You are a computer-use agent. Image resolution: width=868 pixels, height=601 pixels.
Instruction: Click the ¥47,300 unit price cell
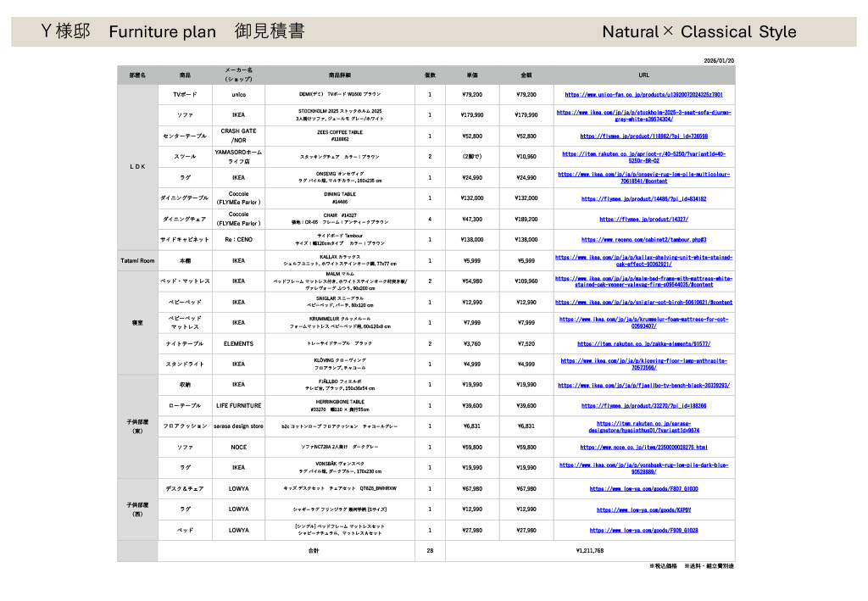472,220
